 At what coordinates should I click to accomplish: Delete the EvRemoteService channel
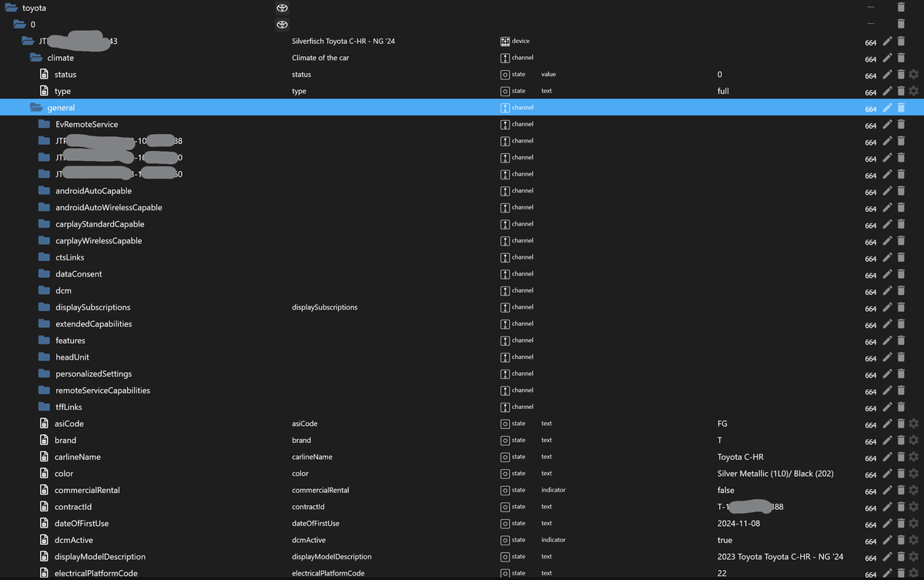point(901,124)
